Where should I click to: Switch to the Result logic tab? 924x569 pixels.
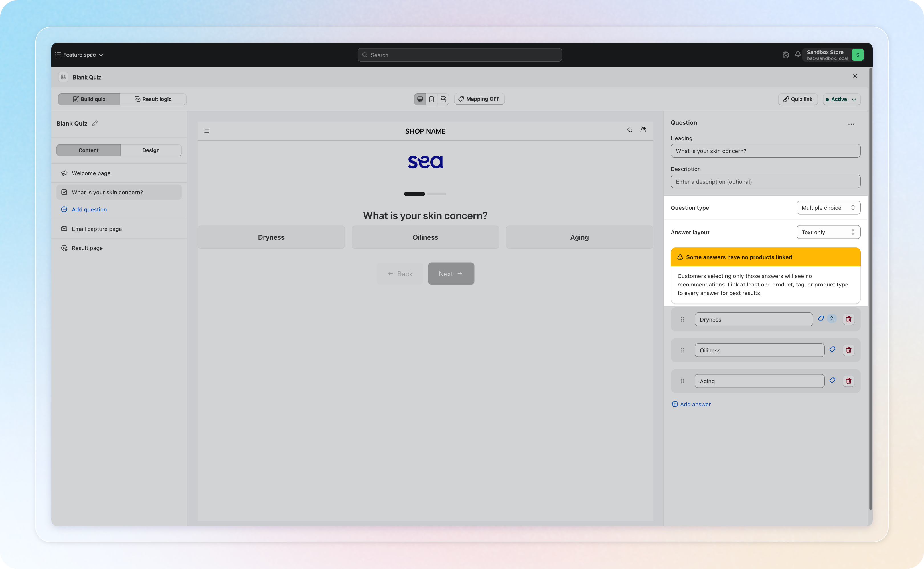[x=153, y=99]
